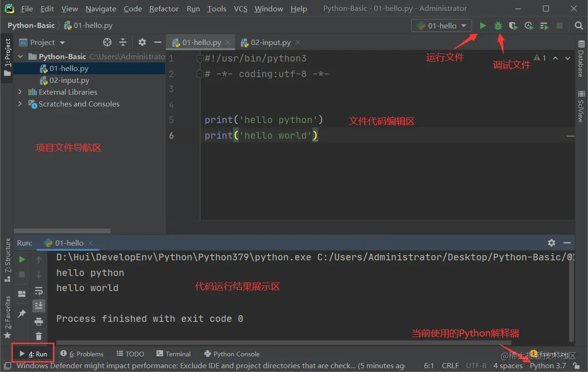Hide the Project panel with minus icon
This screenshot has height=372, width=588.
point(157,42)
